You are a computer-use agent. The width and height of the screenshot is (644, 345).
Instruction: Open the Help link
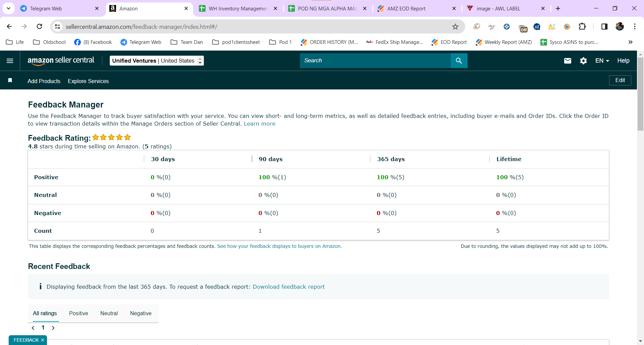623,61
